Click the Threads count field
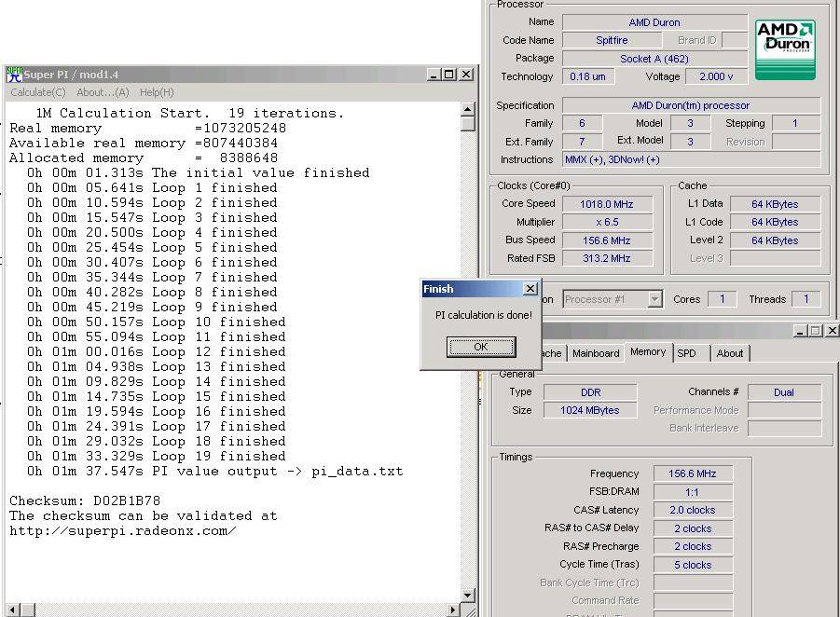The height and width of the screenshot is (617, 840). coord(806,299)
